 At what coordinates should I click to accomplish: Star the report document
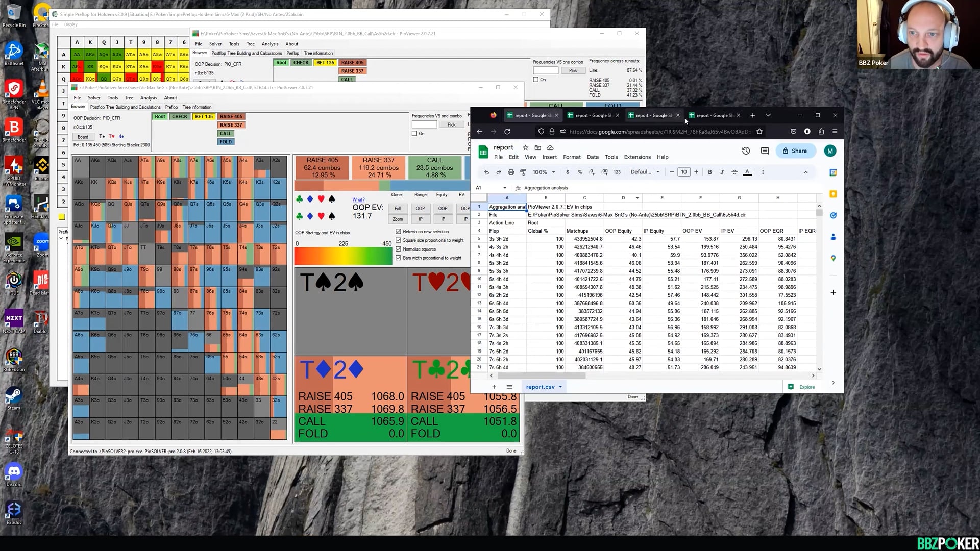coord(525,148)
